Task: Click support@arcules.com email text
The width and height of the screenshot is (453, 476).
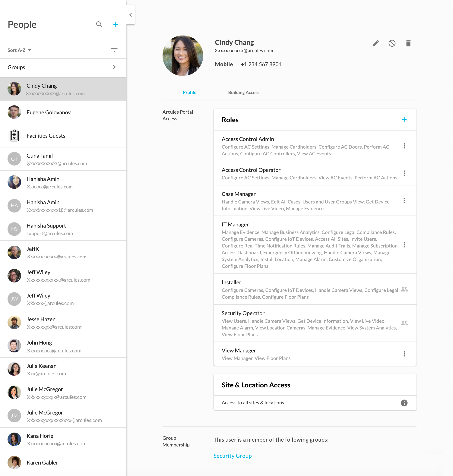Action: [49, 233]
